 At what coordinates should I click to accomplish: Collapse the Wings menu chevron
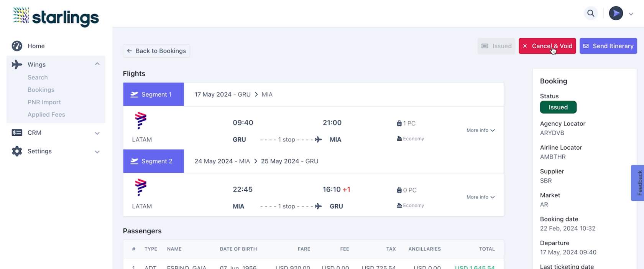tap(97, 64)
